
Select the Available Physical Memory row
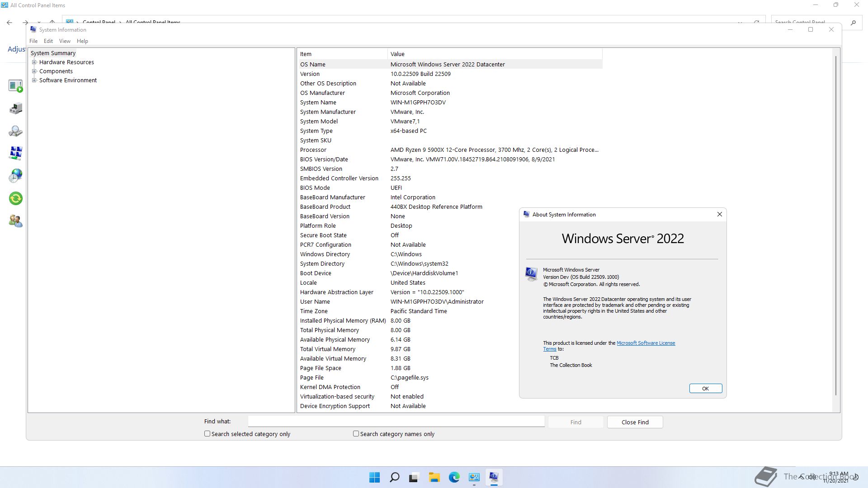(450, 339)
